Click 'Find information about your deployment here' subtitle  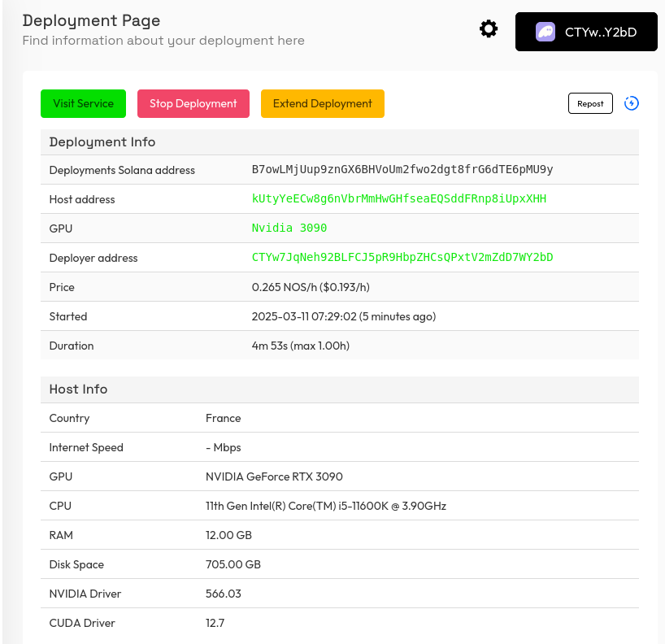(163, 41)
